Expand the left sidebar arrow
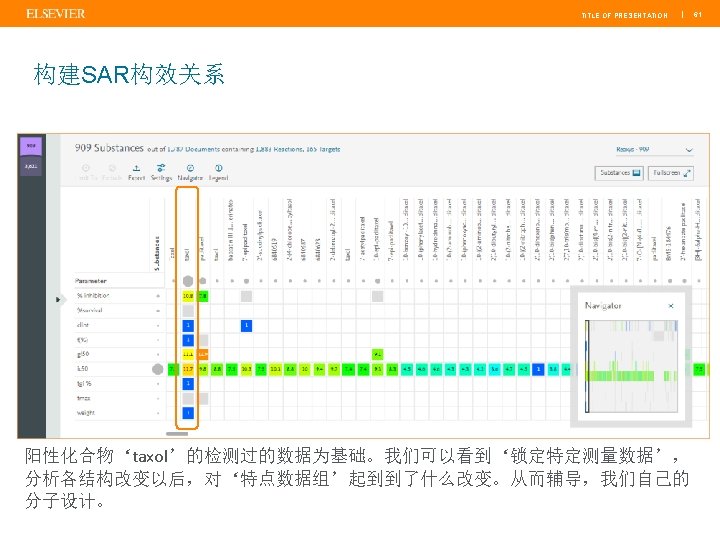The width and height of the screenshot is (720, 540). coord(58,299)
